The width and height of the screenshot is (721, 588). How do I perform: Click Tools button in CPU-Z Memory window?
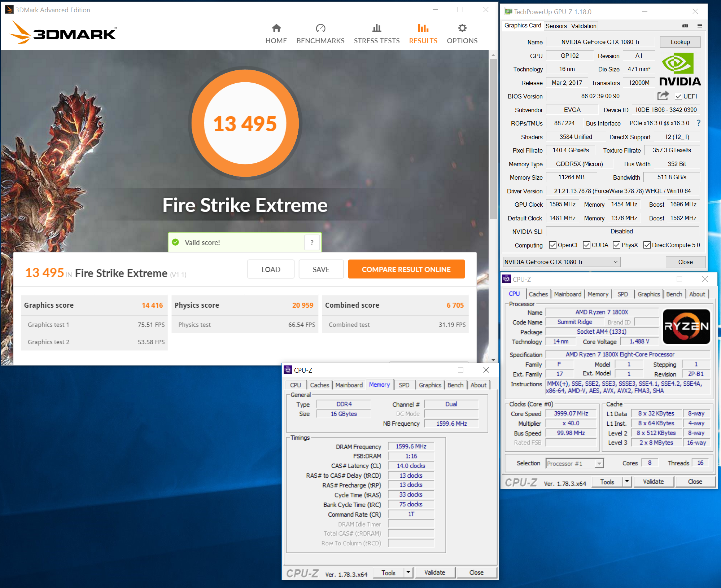tap(388, 572)
